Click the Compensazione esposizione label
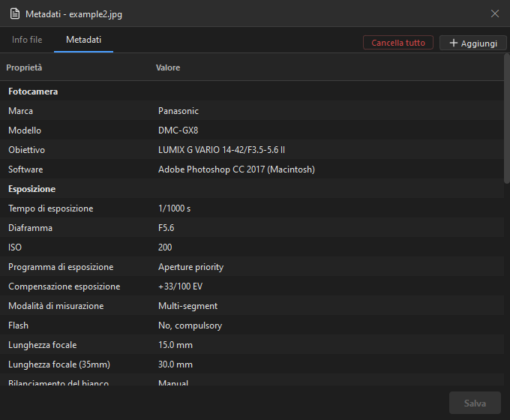The width and height of the screenshot is (510, 420). [64, 286]
